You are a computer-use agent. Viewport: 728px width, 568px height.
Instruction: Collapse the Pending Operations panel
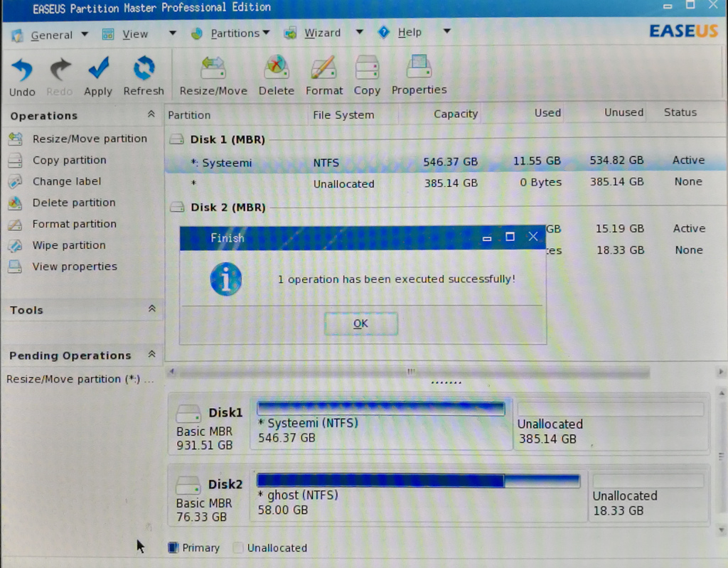(x=151, y=354)
